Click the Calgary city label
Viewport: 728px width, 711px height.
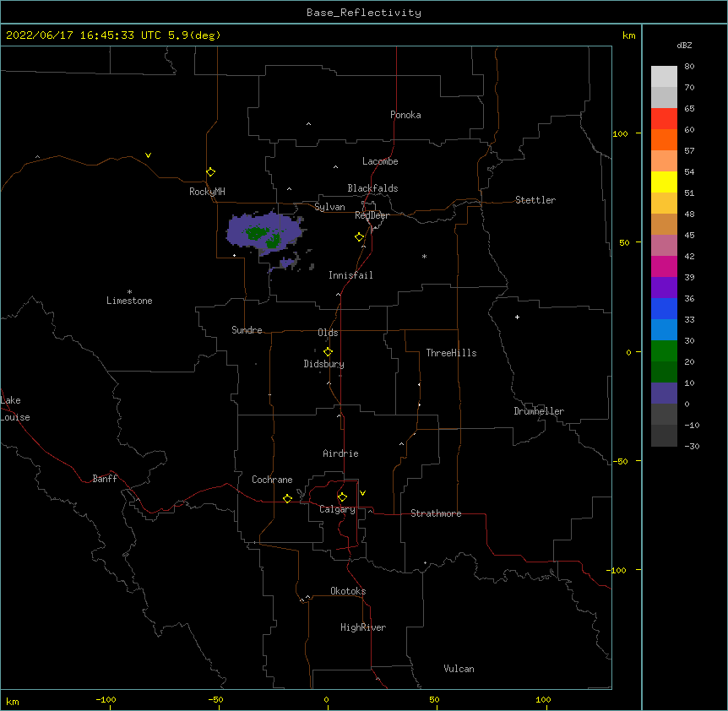pos(337,509)
